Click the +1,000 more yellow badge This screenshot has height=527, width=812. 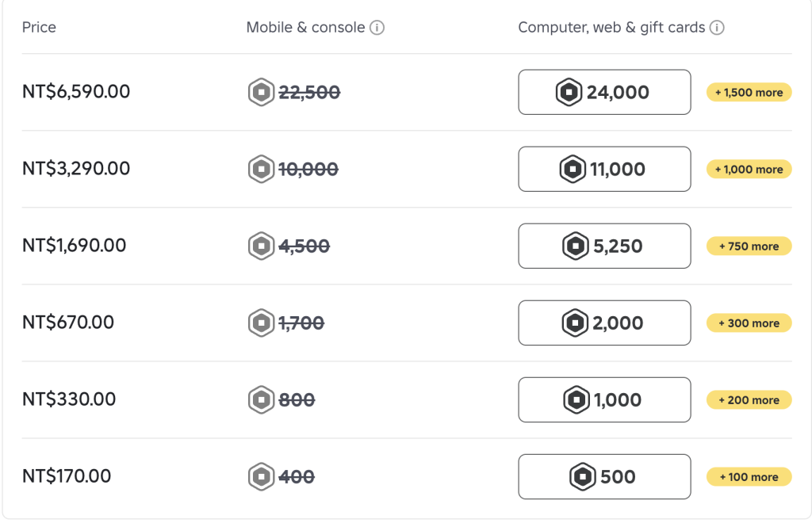click(x=749, y=170)
